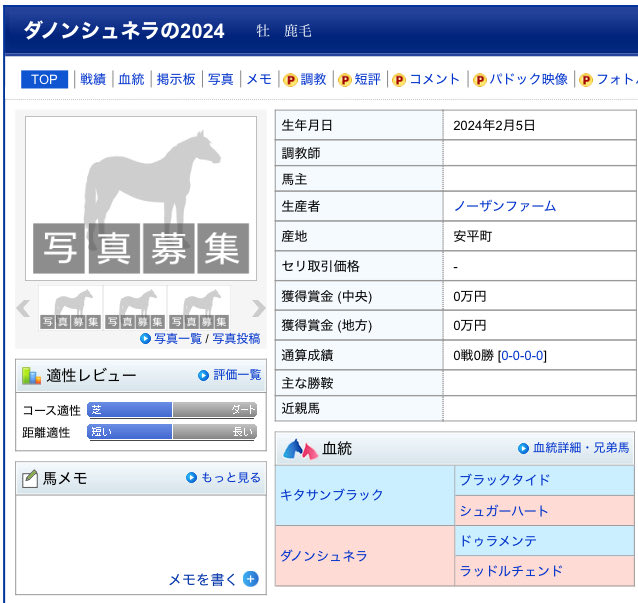Click the 獲得賞金 (中央) label
Image resolution: width=638 pixels, height=603 pixels.
pyautogui.click(x=327, y=297)
